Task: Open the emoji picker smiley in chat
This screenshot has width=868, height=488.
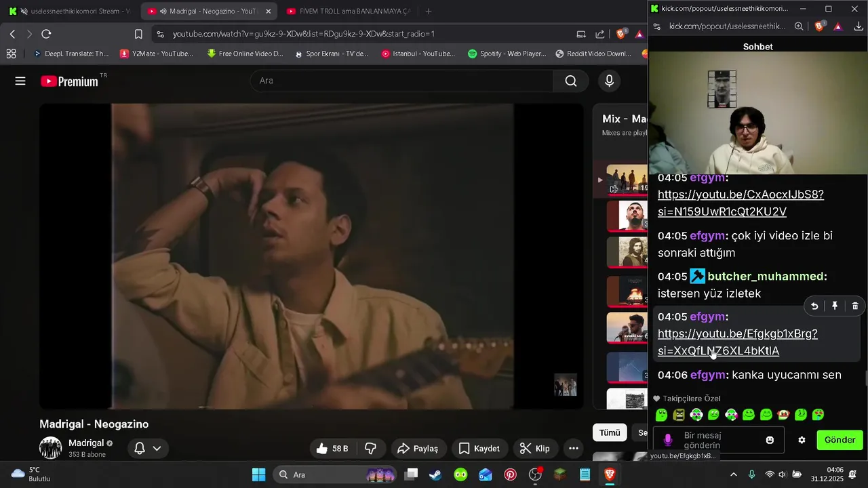Action: 770,440
